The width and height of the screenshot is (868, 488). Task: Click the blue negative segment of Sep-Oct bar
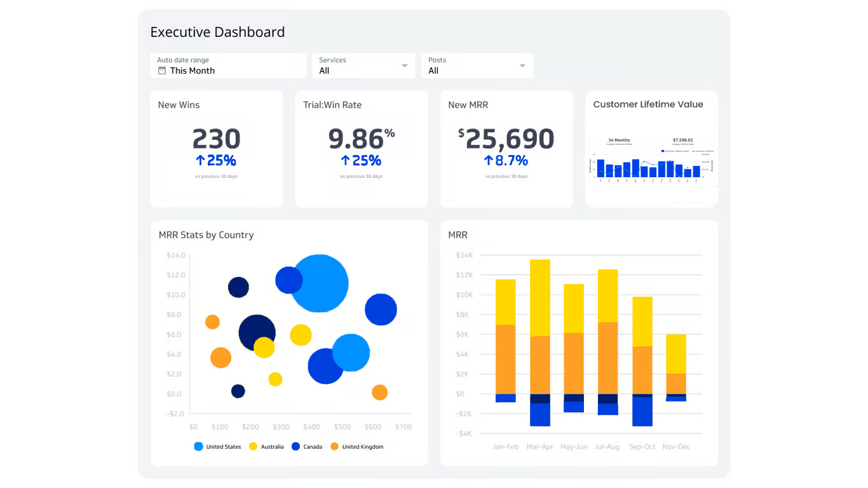click(x=642, y=412)
